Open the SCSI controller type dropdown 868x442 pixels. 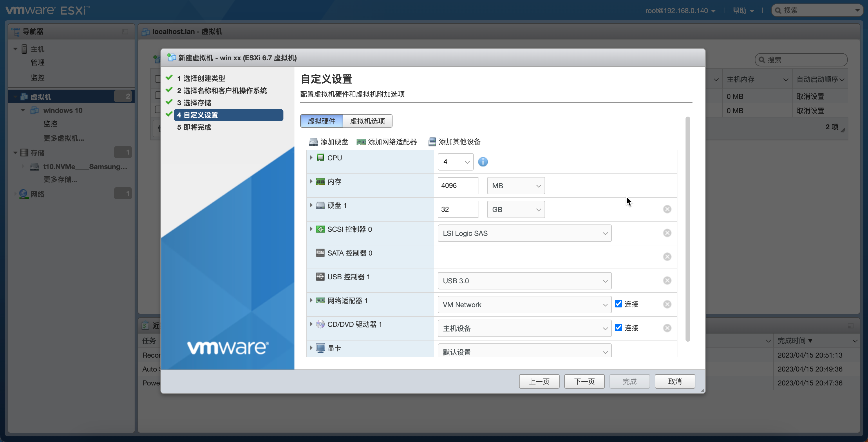(x=524, y=233)
